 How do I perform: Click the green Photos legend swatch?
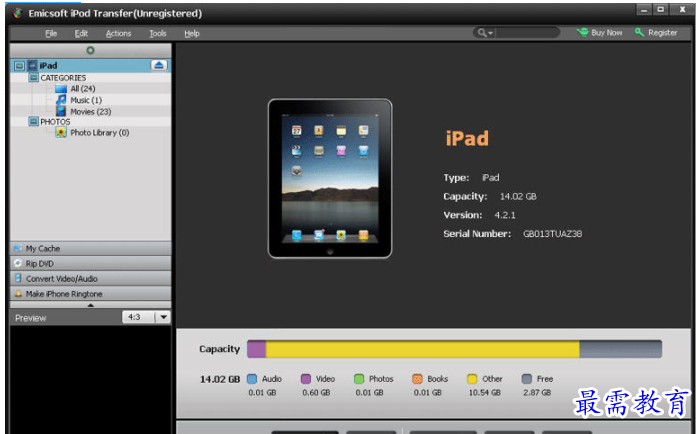coord(359,379)
